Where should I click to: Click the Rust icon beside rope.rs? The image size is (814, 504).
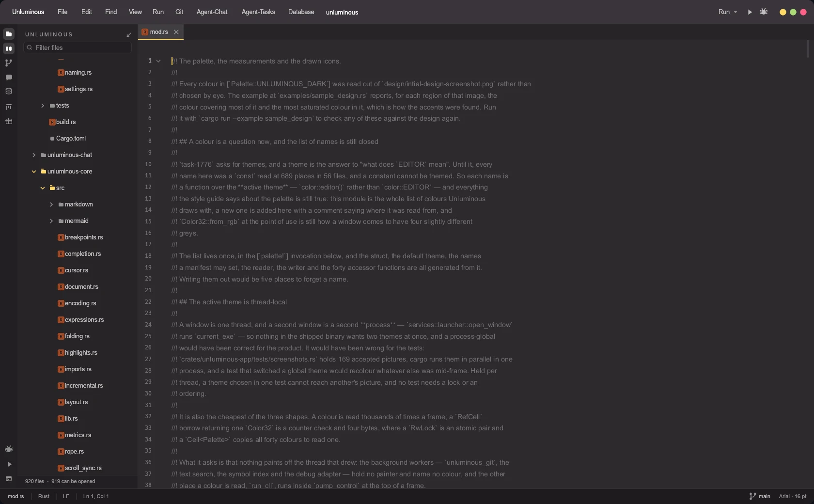point(61,452)
